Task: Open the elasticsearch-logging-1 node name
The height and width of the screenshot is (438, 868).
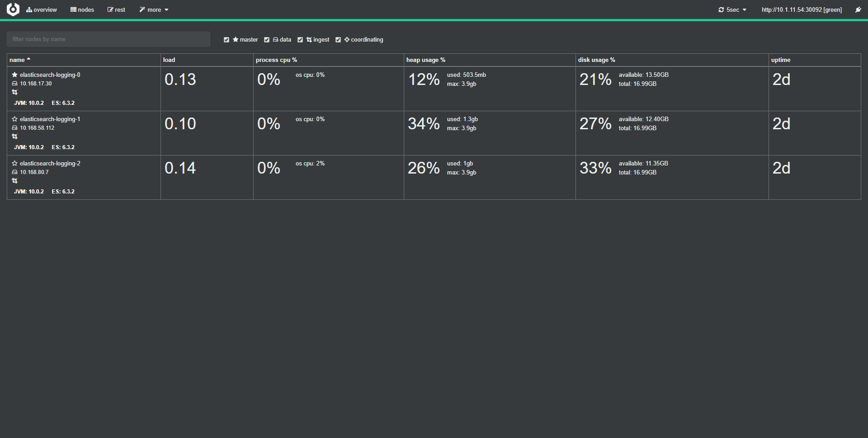Action: [50, 119]
